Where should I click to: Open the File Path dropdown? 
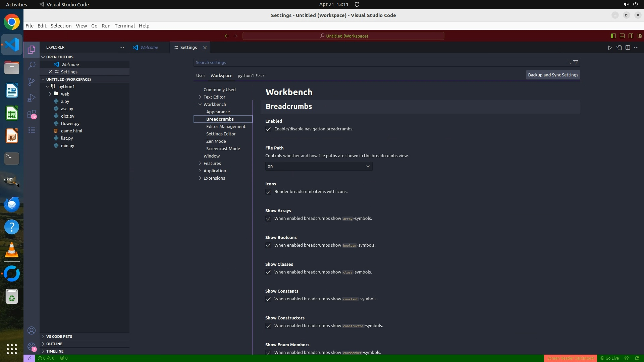pos(319,166)
